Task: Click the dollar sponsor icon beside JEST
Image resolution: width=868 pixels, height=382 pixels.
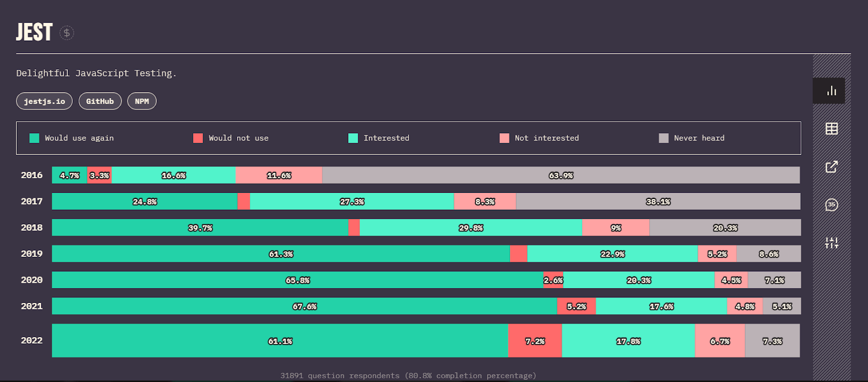Action: click(x=67, y=33)
